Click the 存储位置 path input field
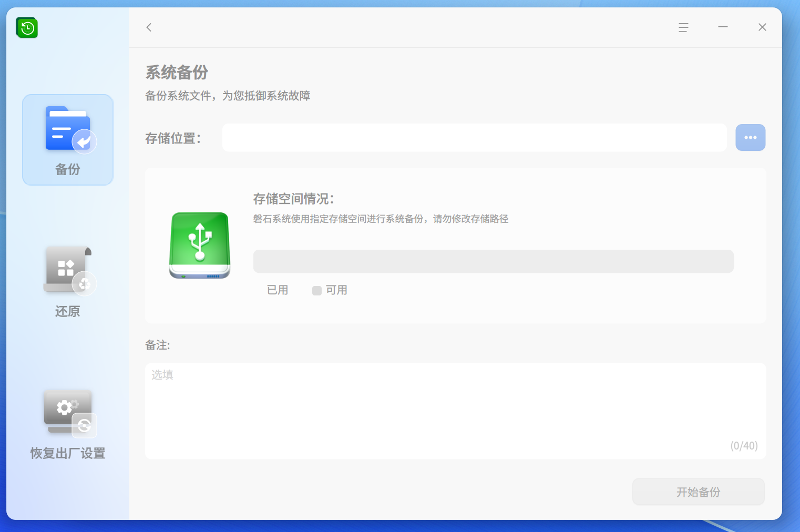This screenshot has width=800, height=532. pos(474,138)
